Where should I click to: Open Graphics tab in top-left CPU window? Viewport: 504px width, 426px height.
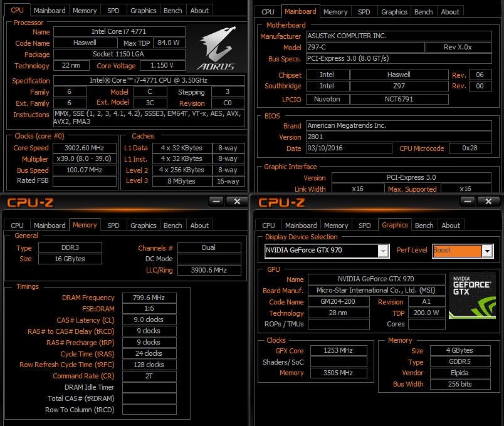point(144,11)
